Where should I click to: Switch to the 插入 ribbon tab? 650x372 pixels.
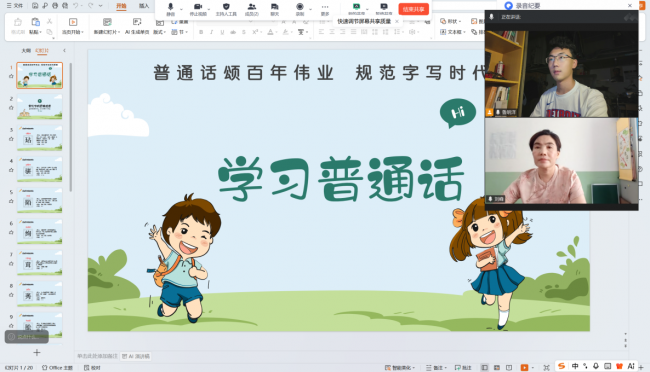(x=143, y=6)
